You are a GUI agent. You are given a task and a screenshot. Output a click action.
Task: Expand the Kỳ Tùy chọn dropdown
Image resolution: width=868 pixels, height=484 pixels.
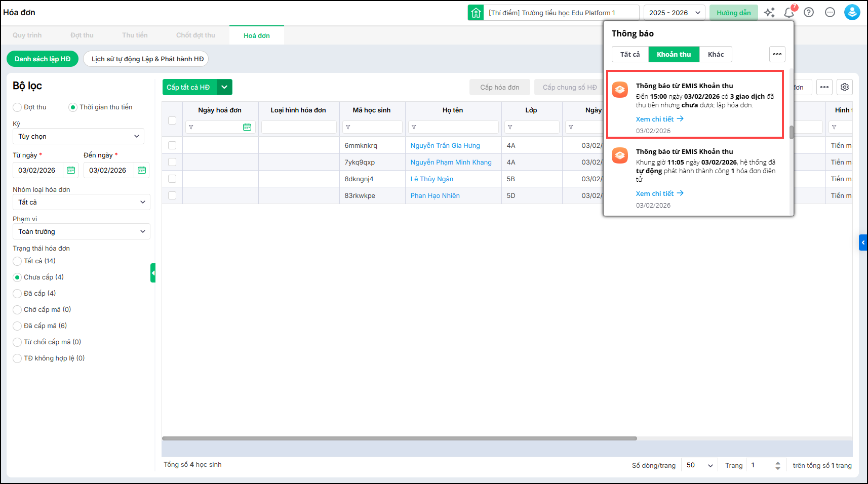78,136
